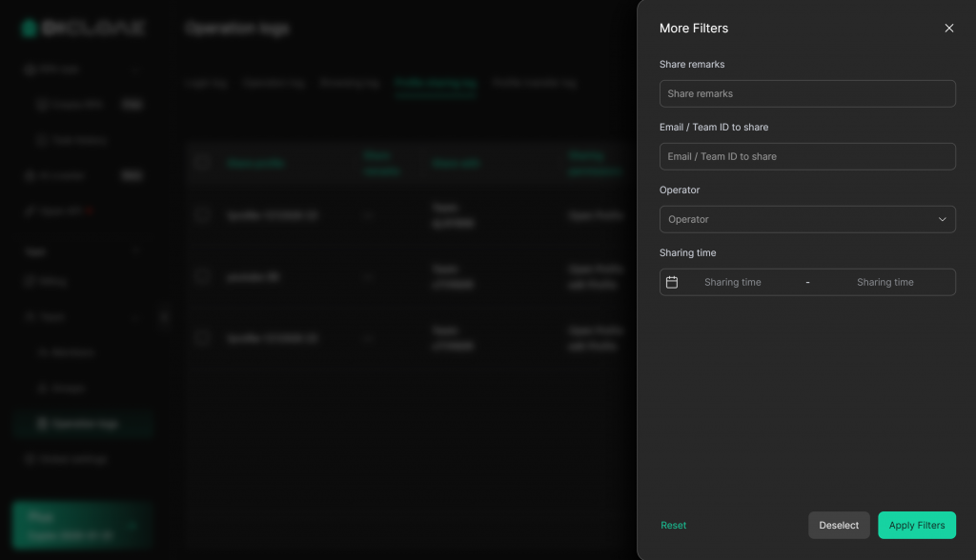Open Global settings in the sidebar
Screen dimensions: 976x560
(72, 459)
